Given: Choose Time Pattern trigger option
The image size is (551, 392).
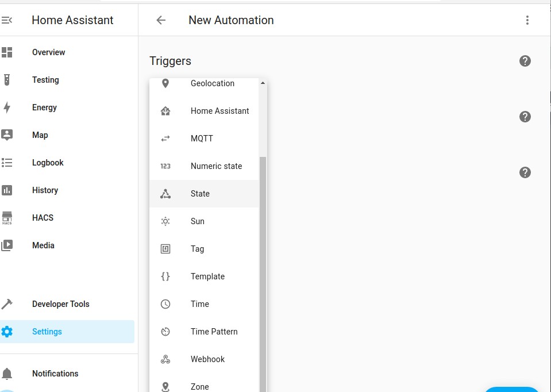Looking at the screenshot, I should pos(204,332).
